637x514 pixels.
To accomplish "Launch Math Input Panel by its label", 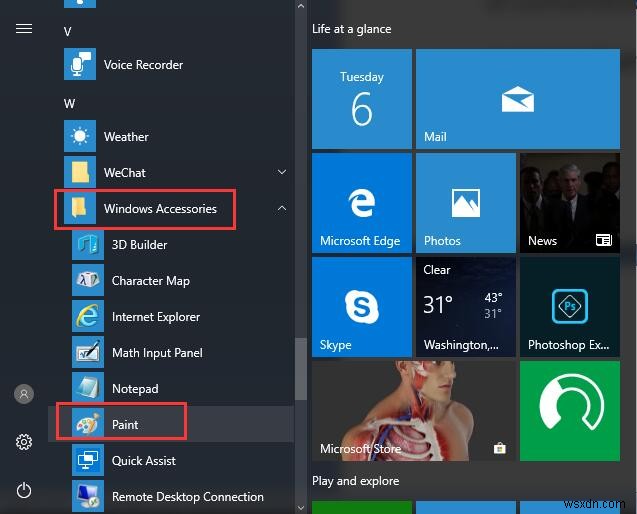I will pos(157,353).
